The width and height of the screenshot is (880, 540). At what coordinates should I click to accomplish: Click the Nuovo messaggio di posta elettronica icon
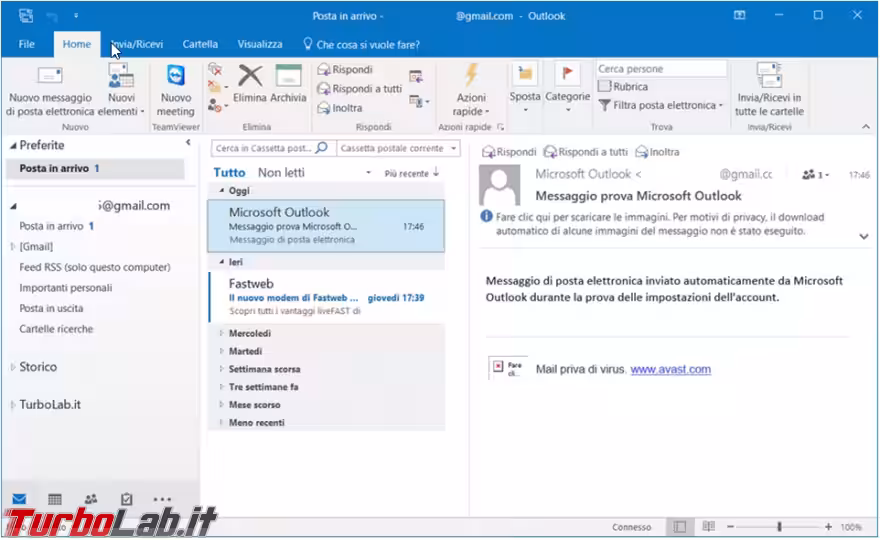[x=49, y=78]
